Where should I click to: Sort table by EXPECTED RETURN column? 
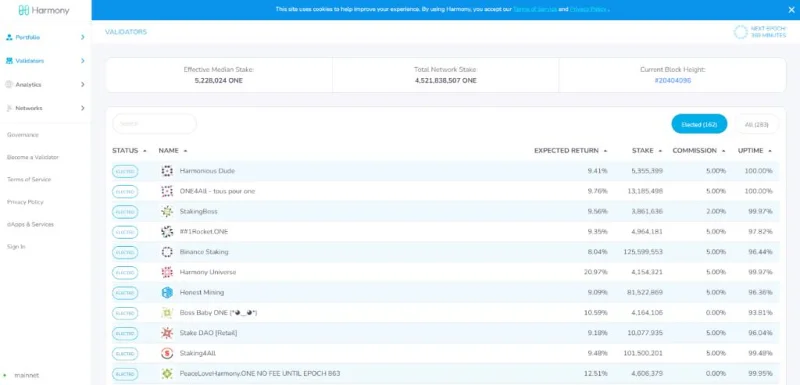click(x=570, y=151)
